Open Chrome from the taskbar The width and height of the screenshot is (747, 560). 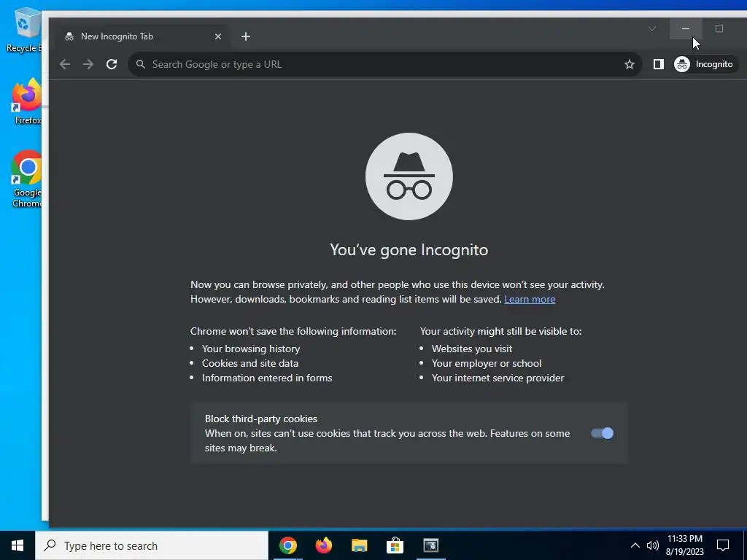pyautogui.click(x=288, y=545)
